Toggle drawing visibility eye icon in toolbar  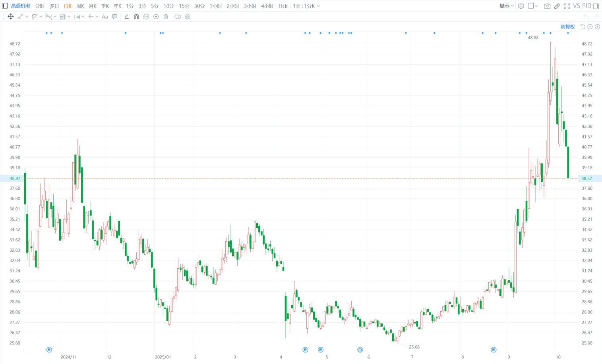(x=156, y=17)
